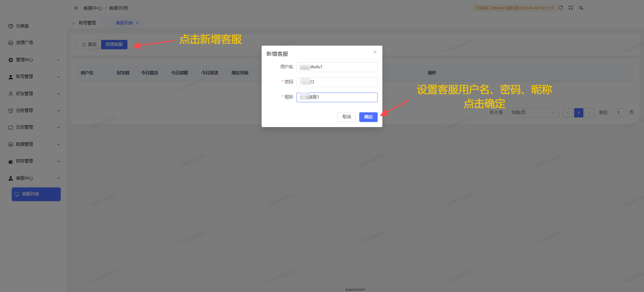Click the 好友数 column header
Screen dimensions: 644x292
tap(123, 73)
